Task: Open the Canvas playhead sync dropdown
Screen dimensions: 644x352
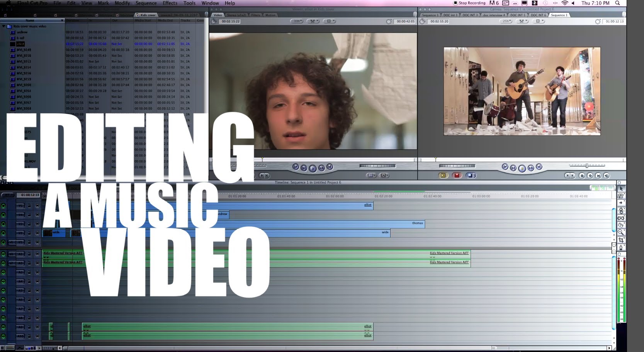Action: pos(522,21)
